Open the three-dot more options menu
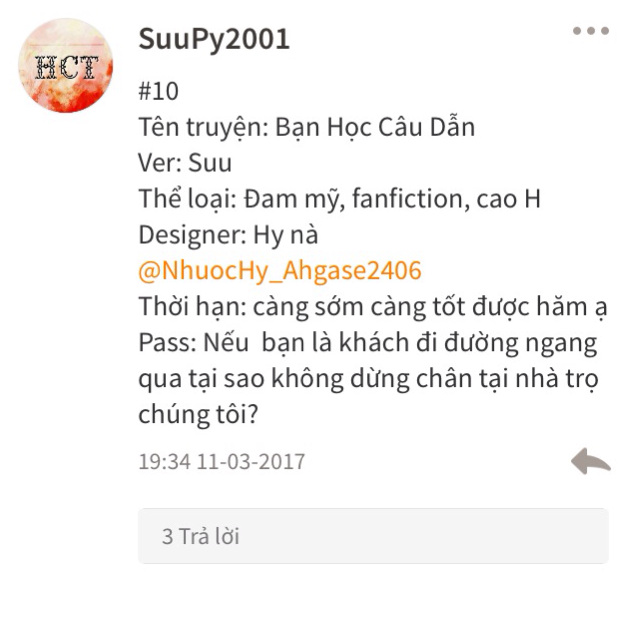Screen dimensions: 631x631 [x=591, y=31]
